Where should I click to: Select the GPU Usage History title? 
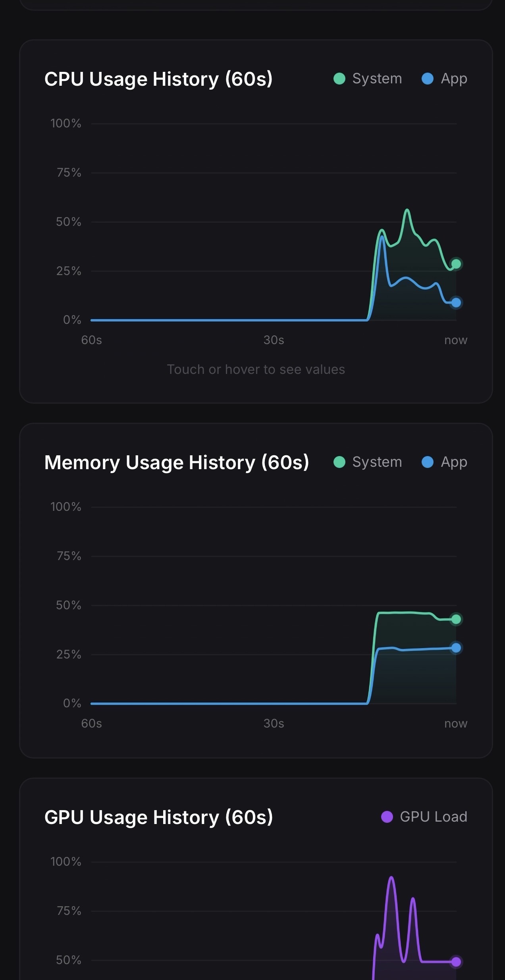pyautogui.click(x=159, y=816)
